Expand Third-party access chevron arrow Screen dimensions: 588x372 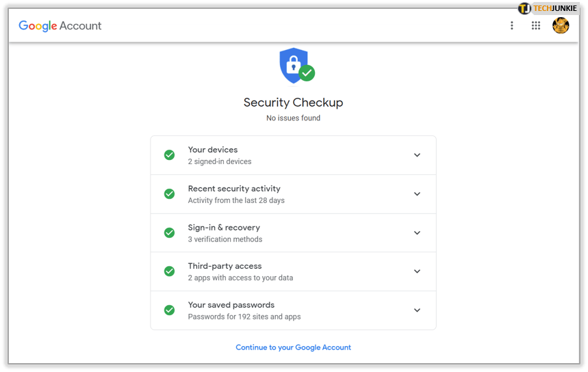[x=417, y=271]
